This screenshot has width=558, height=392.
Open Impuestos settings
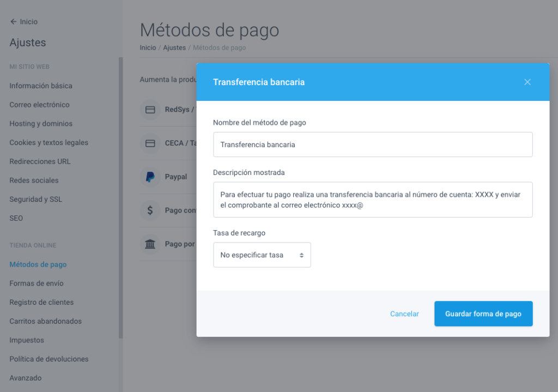[x=27, y=340]
